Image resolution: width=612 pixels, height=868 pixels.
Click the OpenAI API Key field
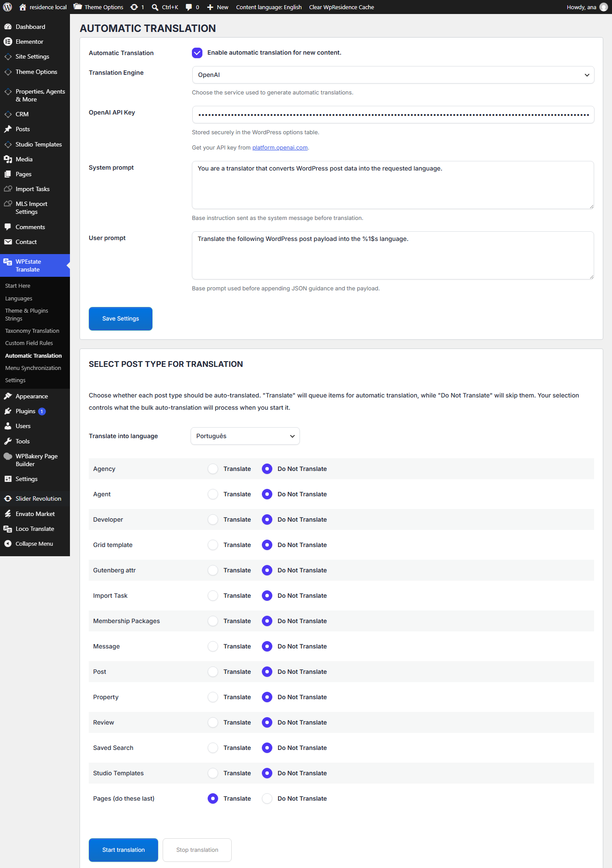(x=393, y=115)
